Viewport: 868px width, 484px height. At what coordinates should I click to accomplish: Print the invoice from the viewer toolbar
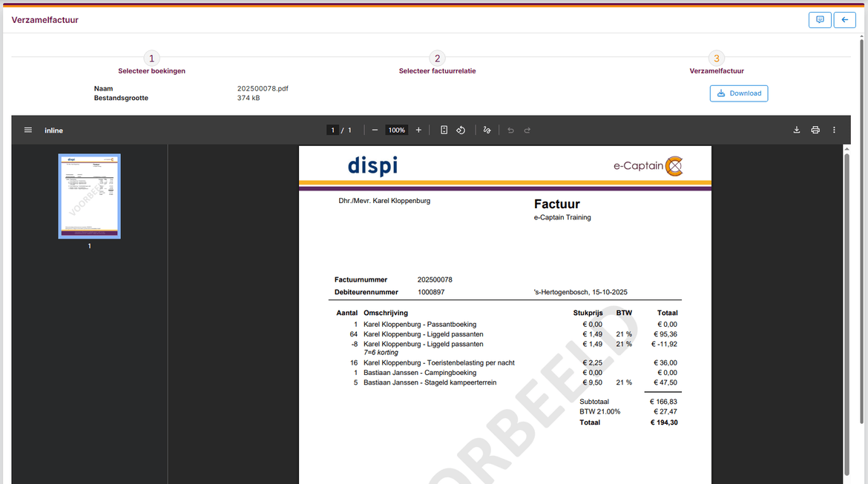(815, 130)
